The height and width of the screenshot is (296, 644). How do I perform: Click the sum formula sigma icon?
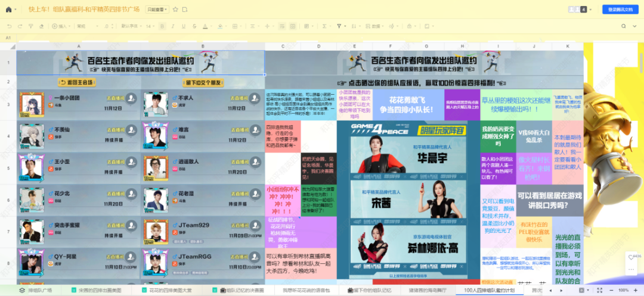click(324, 26)
